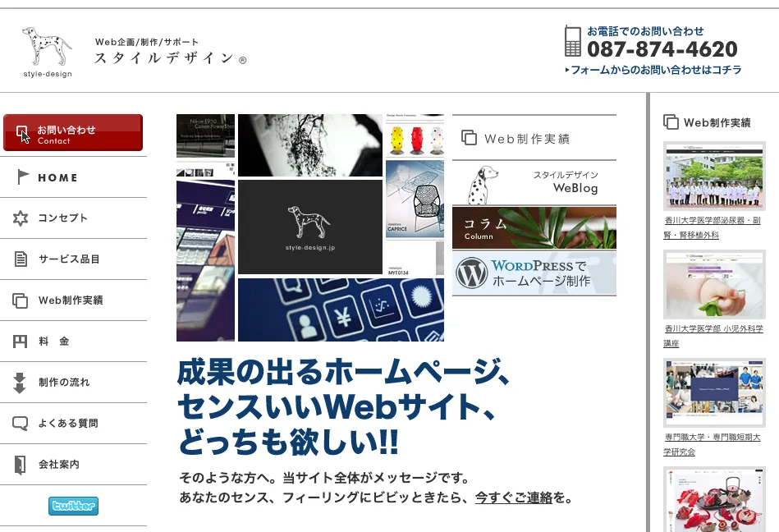Click the CAPRICE chair sketch tile
This screenshot has width=779, height=532.
click(415, 198)
